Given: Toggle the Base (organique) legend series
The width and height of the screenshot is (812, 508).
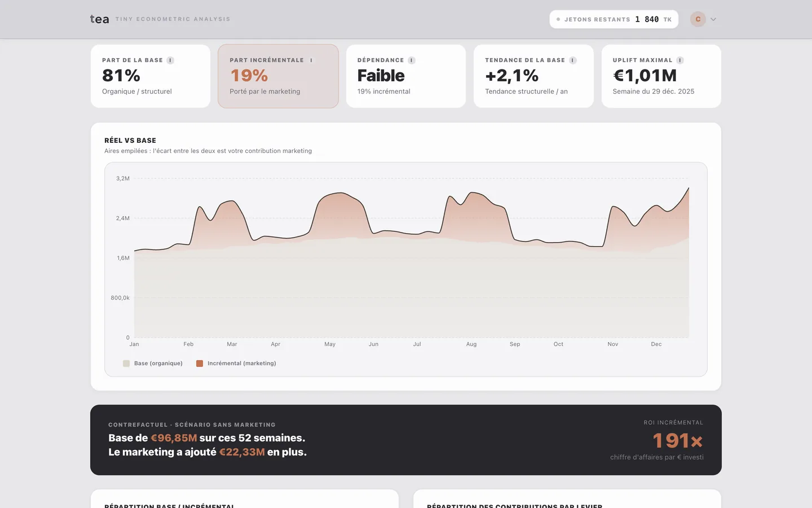Looking at the screenshot, I should tap(153, 364).
